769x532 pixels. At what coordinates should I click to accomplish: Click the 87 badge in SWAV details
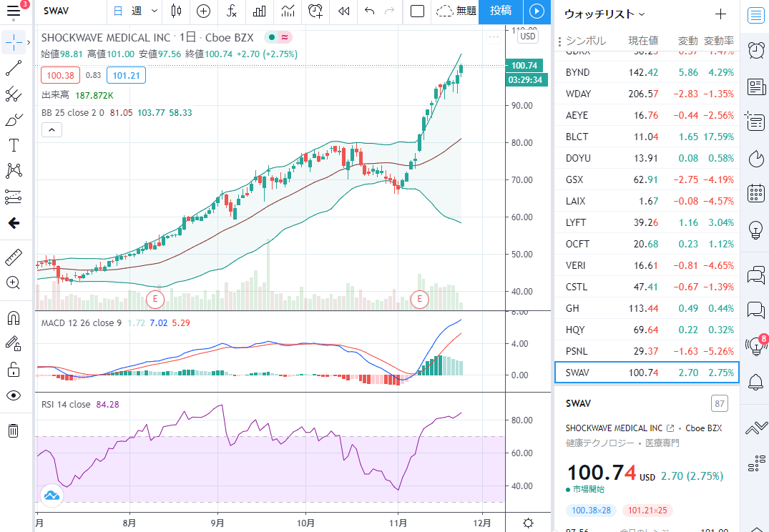[x=720, y=403]
